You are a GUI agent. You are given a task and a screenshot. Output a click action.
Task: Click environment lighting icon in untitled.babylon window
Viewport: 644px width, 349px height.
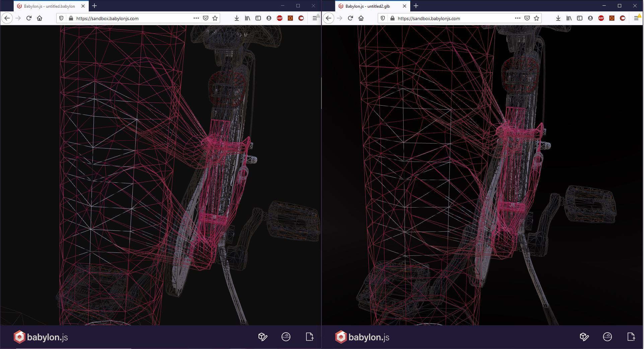pyautogui.click(x=286, y=337)
